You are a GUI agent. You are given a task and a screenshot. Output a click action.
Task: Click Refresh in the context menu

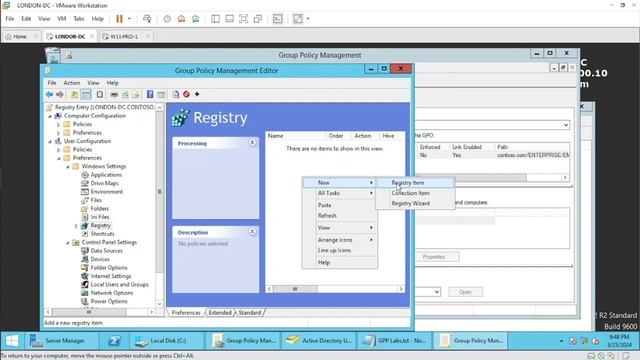tap(340, 216)
